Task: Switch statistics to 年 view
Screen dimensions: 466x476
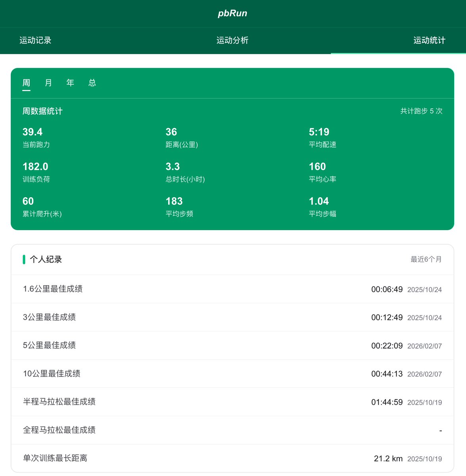Action: (x=70, y=83)
